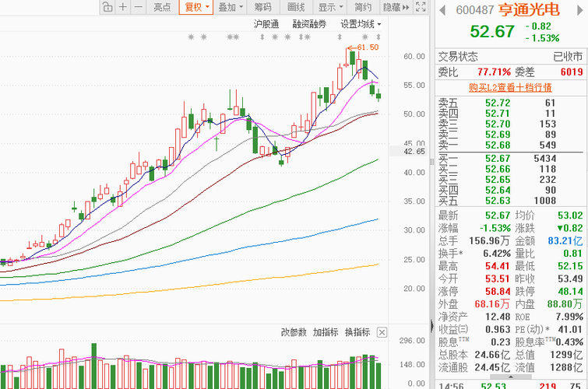Collapse the quote panel via small up arrow
This screenshot has height=389, width=588.
(510, 377)
